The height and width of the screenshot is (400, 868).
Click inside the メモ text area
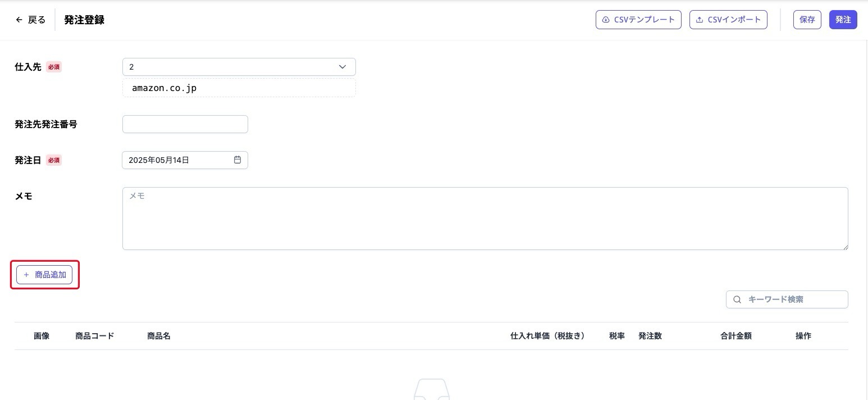[x=485, y=218]
